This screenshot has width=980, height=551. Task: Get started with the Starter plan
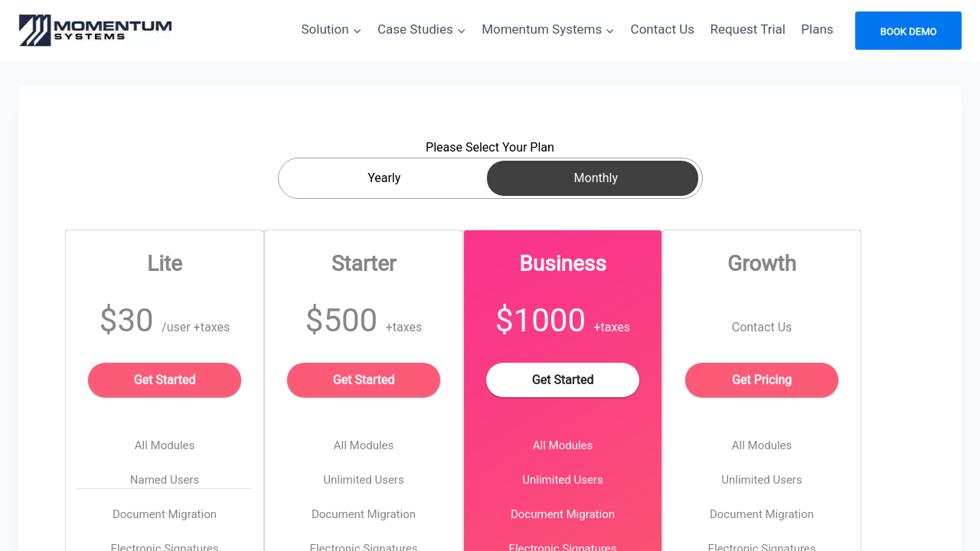[x=364, y=380]
